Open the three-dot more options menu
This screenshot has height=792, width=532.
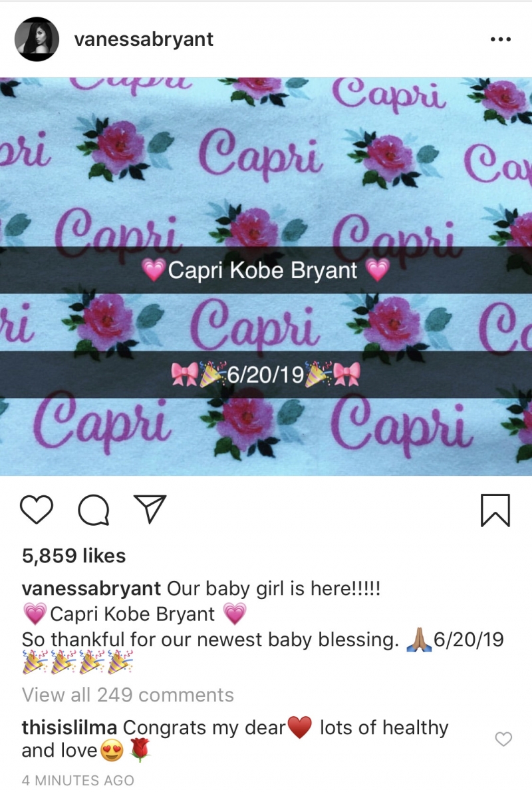pos(501,39)
